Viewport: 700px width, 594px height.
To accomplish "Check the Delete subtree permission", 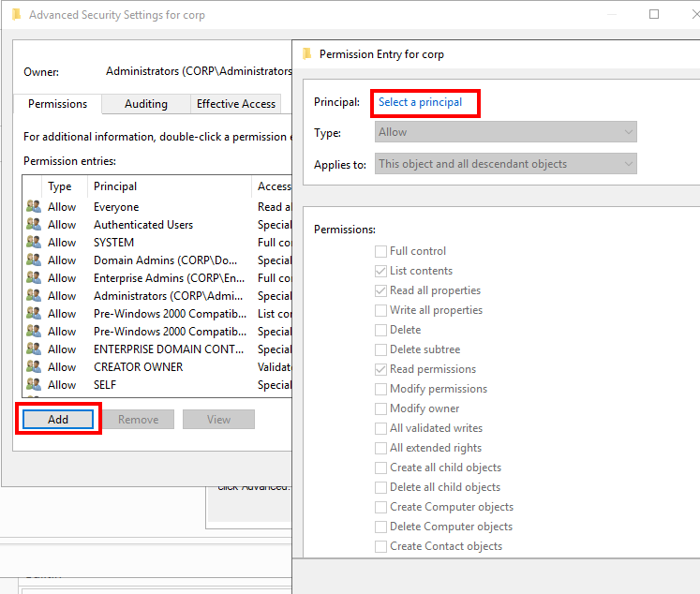I will point(380,349).
